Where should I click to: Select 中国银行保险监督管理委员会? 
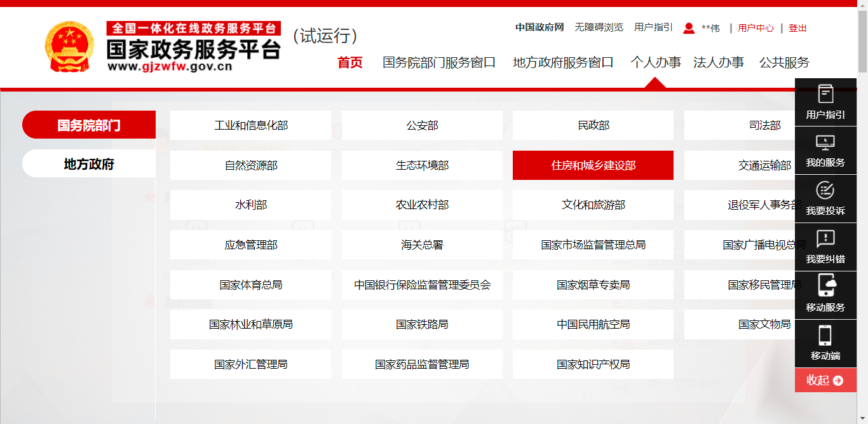(422, 285)
